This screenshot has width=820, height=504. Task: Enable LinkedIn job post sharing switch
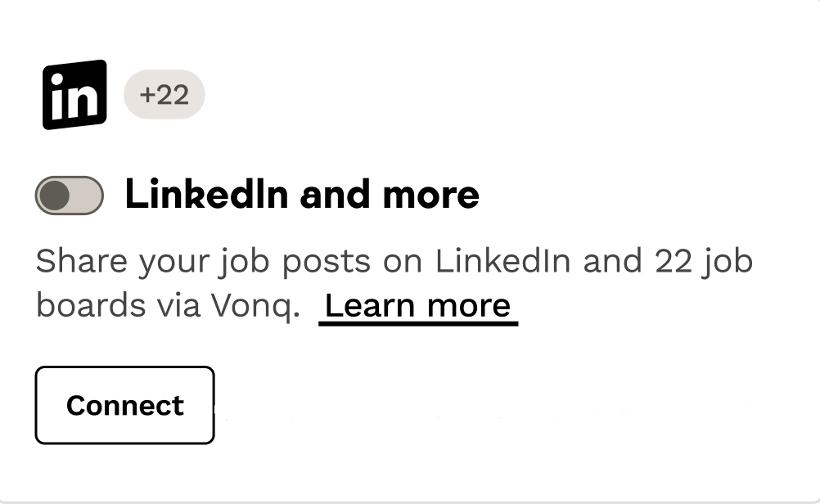coord(70,196)
